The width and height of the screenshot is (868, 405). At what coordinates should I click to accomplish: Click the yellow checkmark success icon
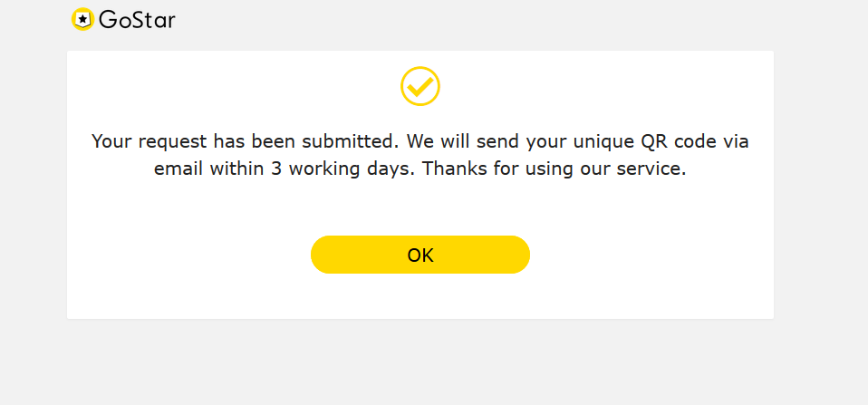coord(420,86)
